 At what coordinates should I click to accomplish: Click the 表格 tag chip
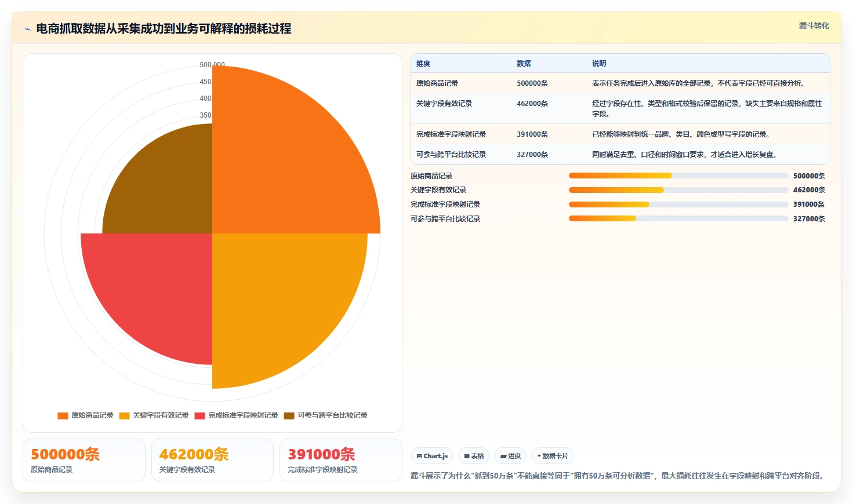[474, 456]
